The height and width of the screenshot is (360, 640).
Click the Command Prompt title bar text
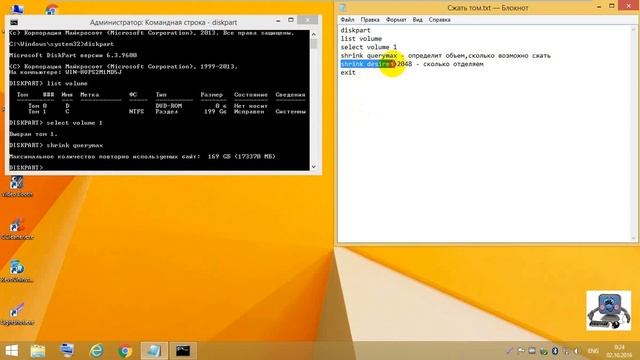(163, 22)
